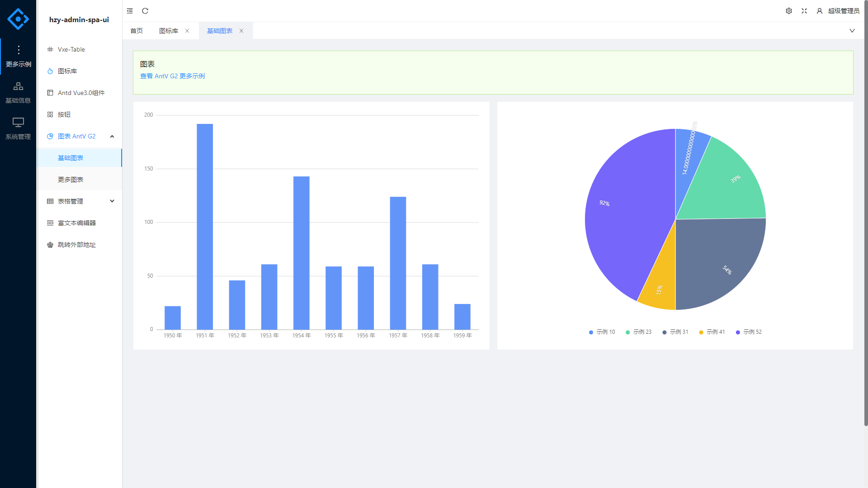
Task: Close the 图标库 tab
Action: click(187, 31)
